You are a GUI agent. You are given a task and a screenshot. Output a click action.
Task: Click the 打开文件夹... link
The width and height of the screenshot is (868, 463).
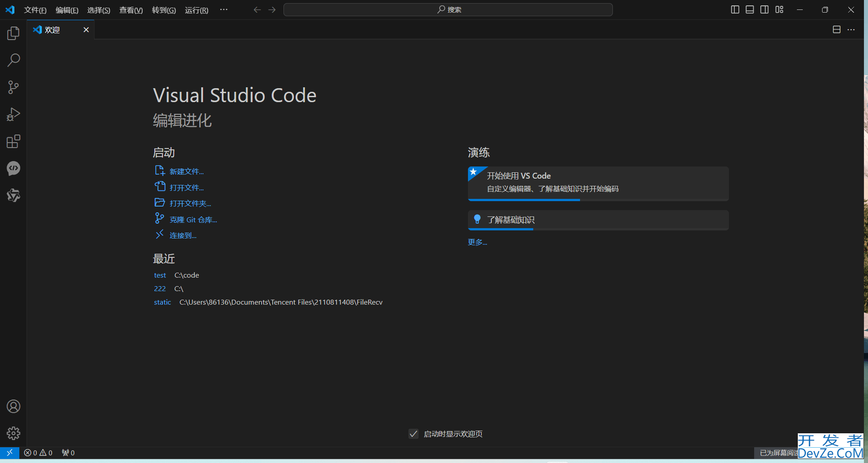pos(190,203)
